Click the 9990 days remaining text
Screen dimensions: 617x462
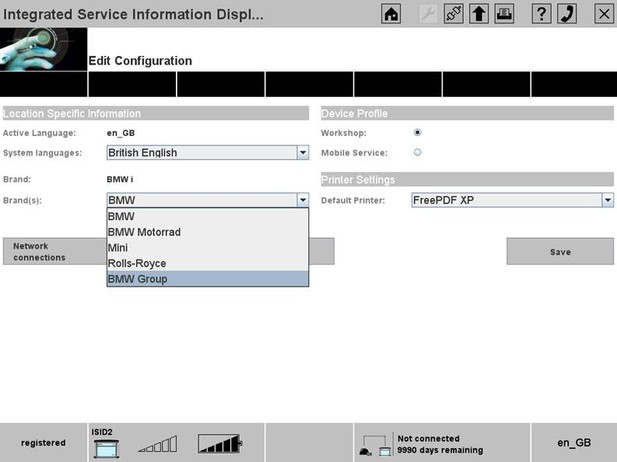coord(440,450)
